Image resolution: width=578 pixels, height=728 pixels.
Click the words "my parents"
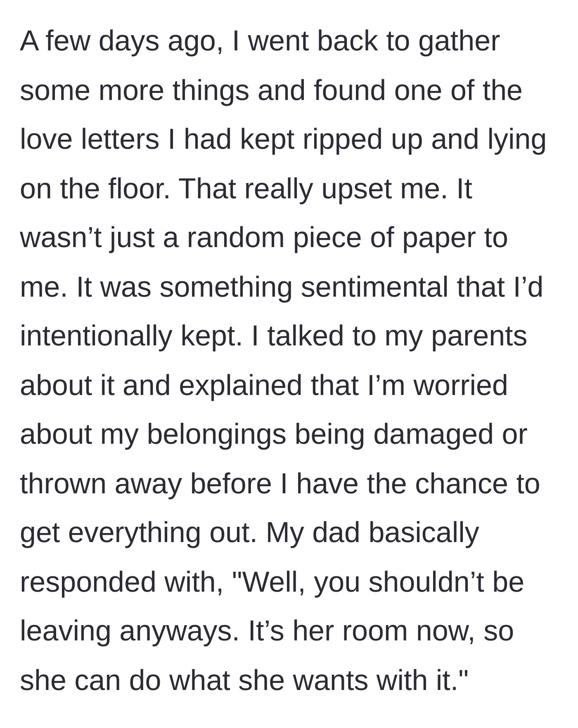[x=456, y=337]
